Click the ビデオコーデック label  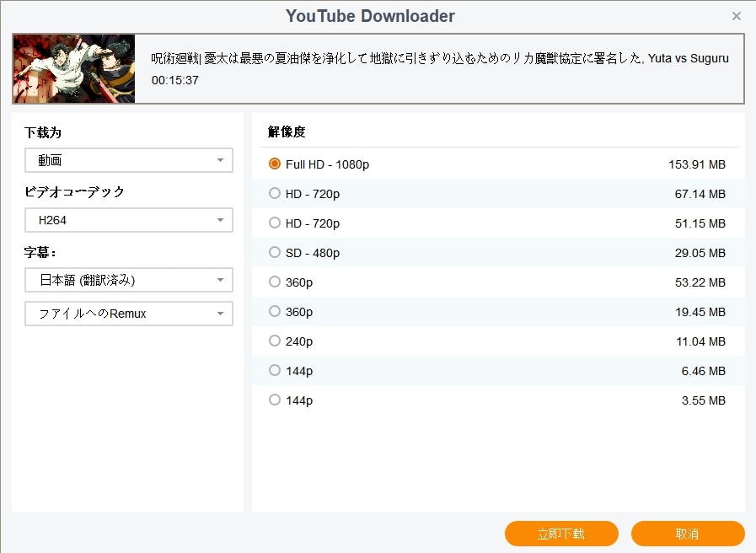tap(74, 192)
